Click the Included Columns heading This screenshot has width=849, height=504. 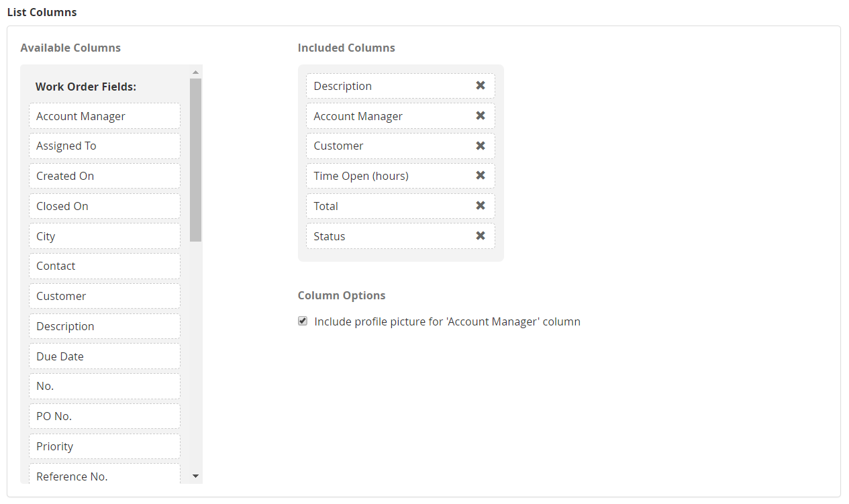point(346,48)
